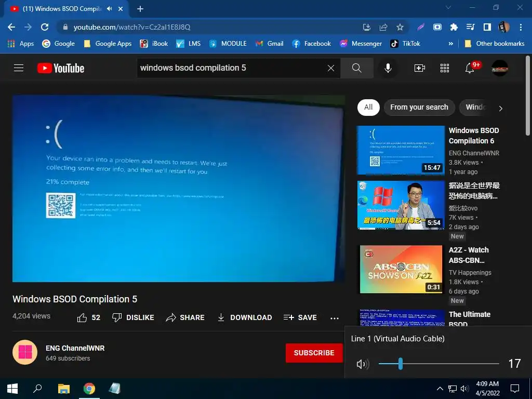This screenshot has width=532, height=399.
Task: Toggle the Chrome side panel
Action: 487,27
